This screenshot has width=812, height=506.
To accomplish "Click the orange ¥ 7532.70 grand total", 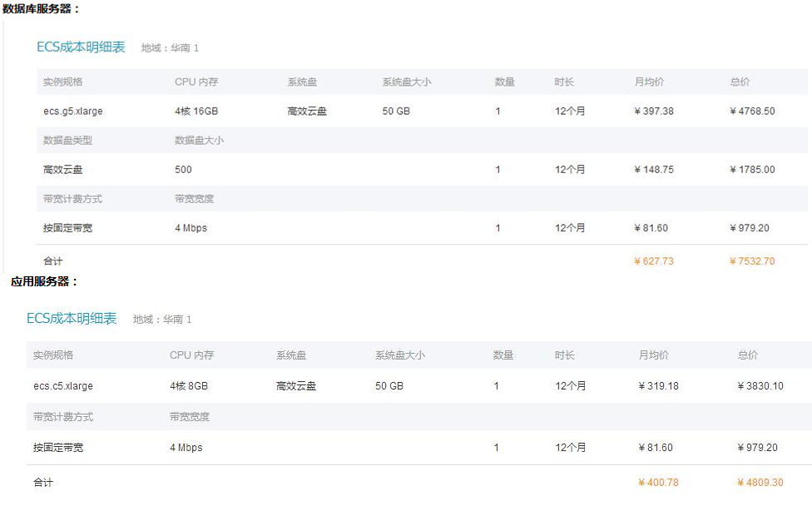I will point(752,261).
